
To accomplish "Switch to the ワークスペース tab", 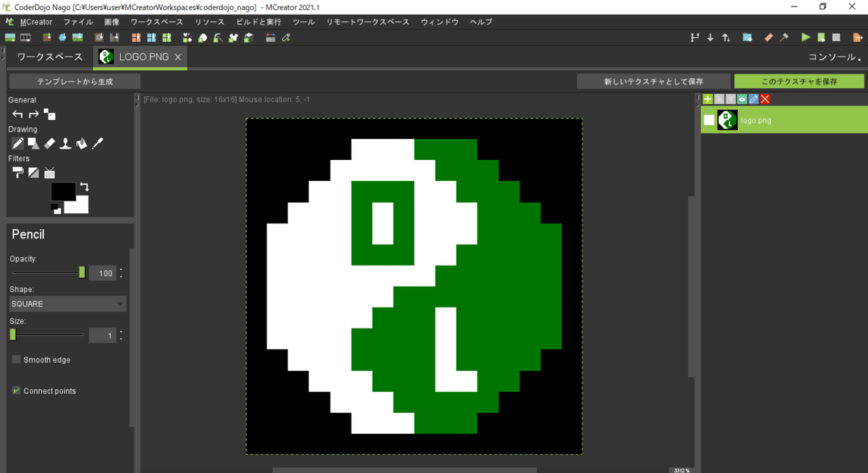I will [x=48, y=56].
